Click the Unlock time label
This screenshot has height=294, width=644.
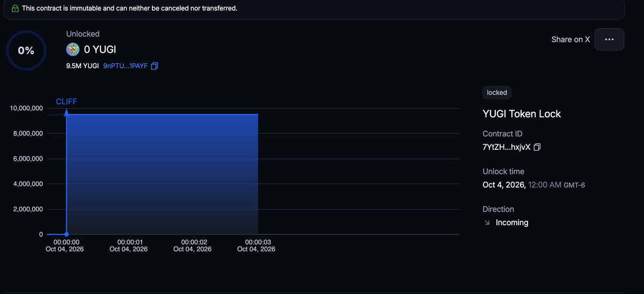tap(503, 171)
